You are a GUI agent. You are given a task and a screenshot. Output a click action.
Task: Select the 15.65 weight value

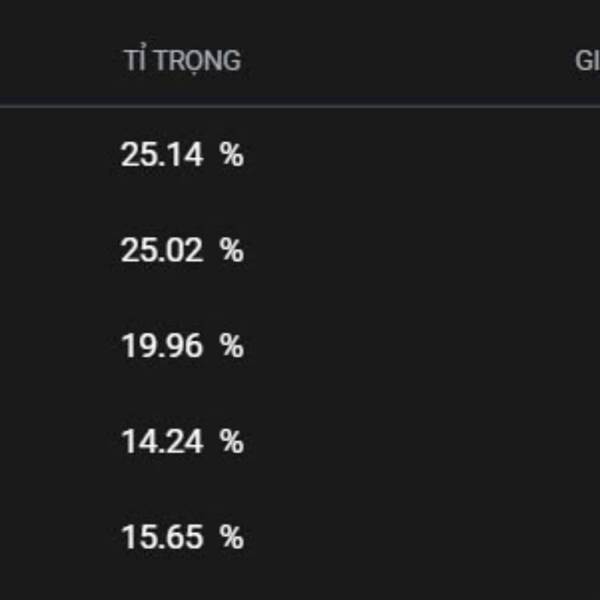[162, 537]
